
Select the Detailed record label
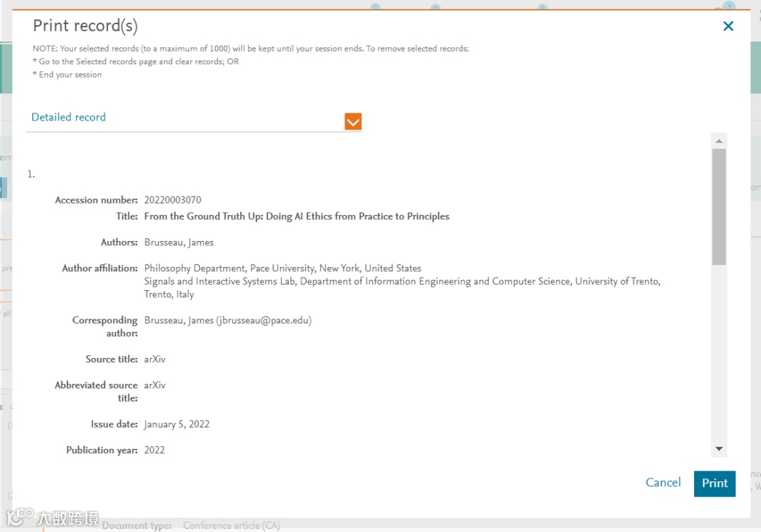tap(68, 117)
